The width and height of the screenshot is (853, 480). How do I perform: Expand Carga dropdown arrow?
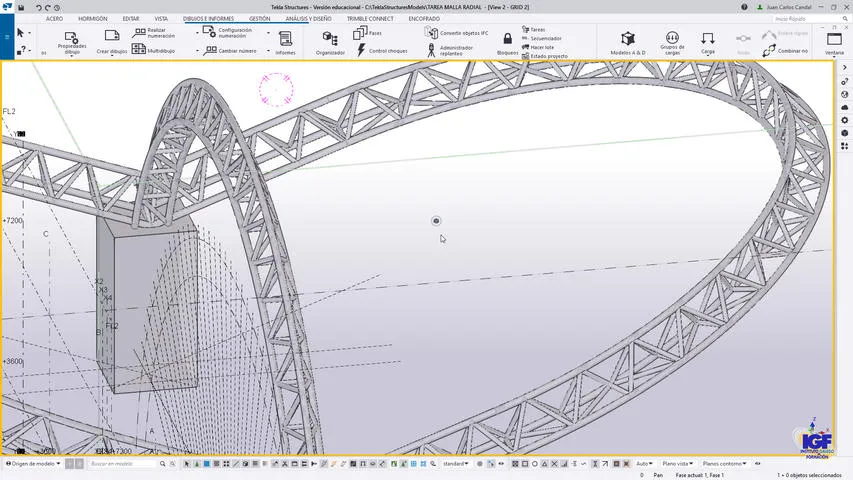(x=708, y=56)
